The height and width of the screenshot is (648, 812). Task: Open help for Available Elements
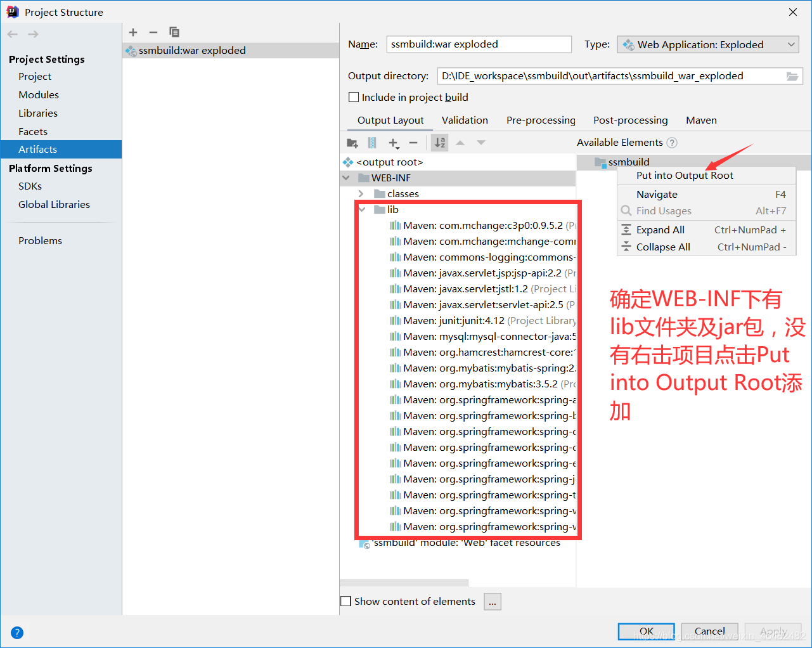pos(673,143)
